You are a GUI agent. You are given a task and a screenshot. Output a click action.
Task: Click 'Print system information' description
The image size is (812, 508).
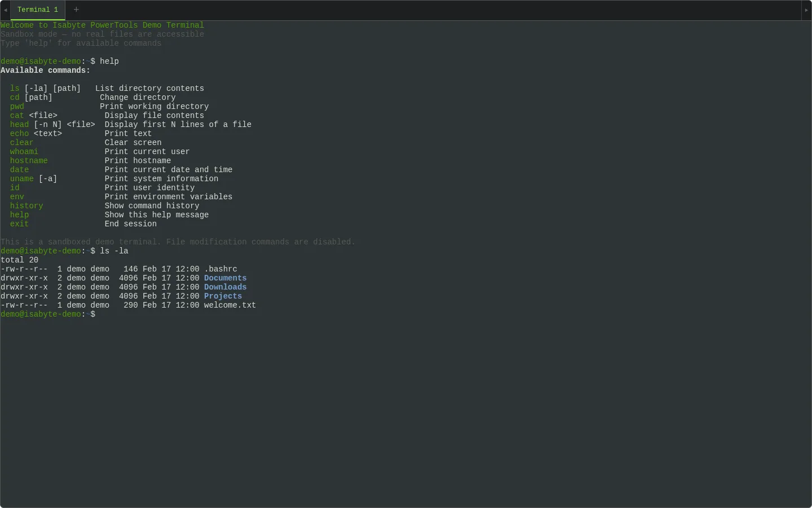point(162,179)
